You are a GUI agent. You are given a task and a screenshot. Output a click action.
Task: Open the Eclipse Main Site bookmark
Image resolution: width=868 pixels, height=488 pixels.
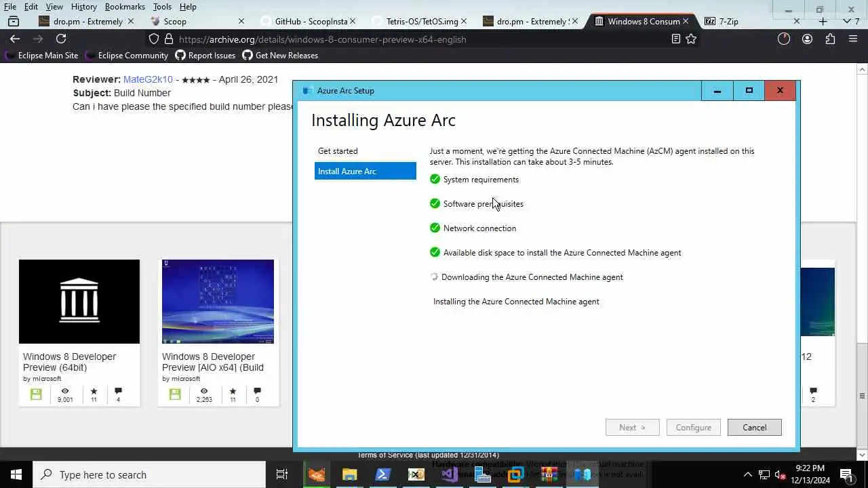coord(42,56)
